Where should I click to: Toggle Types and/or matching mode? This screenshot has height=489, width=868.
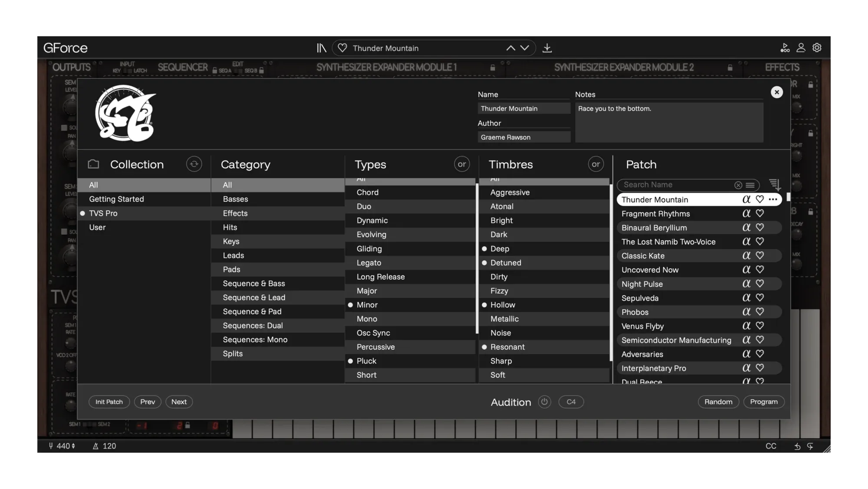462,164
